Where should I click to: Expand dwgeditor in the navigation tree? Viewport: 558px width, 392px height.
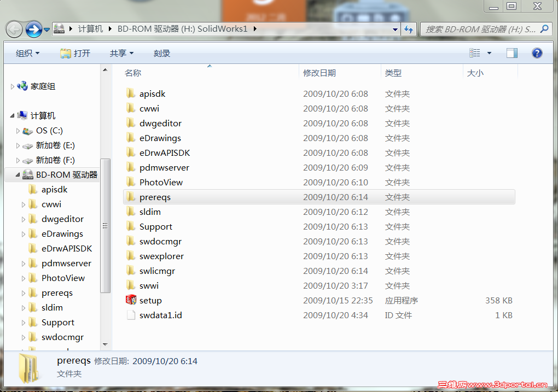(x=24, y=219)
